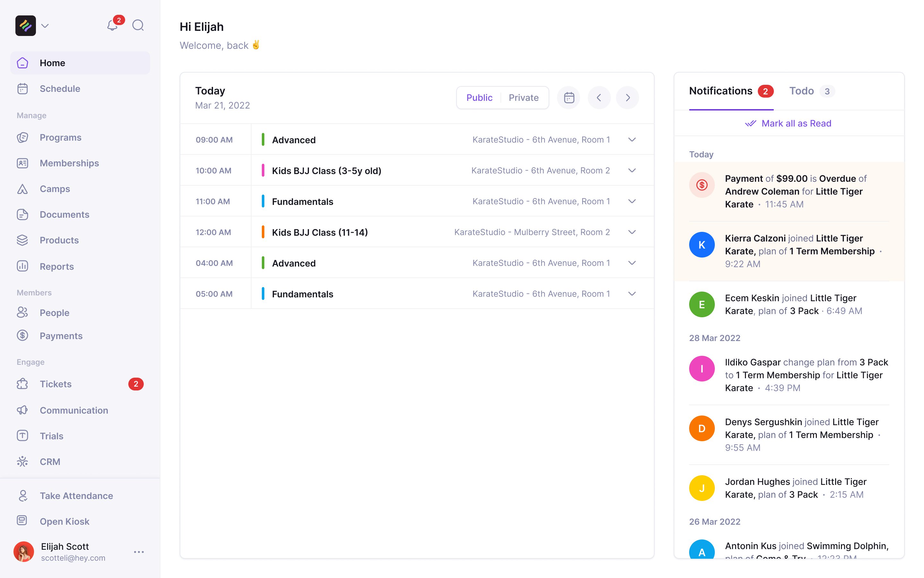Click the Payments dollar icon
This screenshot has width=924, height=578.
click(x=22, y=336)
